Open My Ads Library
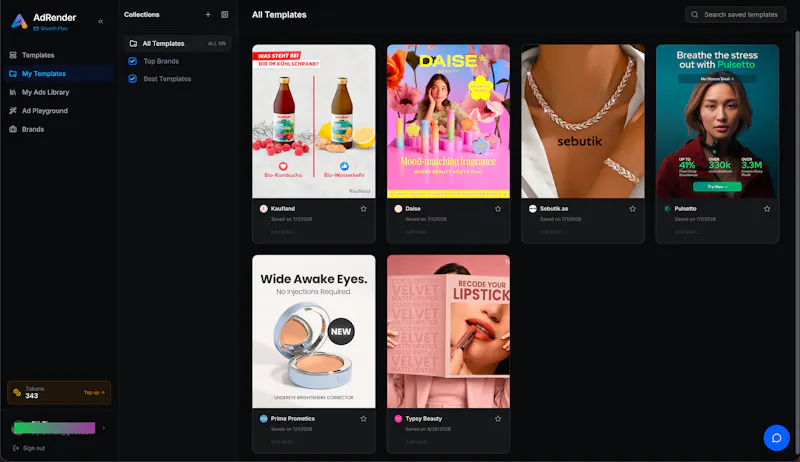 pos(59,92)
